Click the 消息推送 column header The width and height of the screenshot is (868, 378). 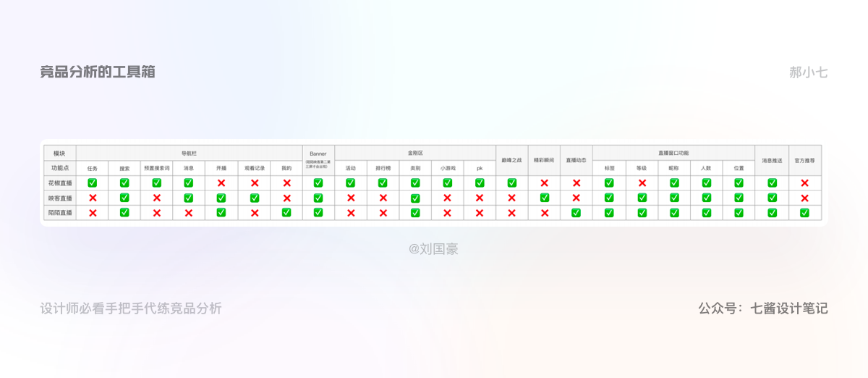pos(772,160)
